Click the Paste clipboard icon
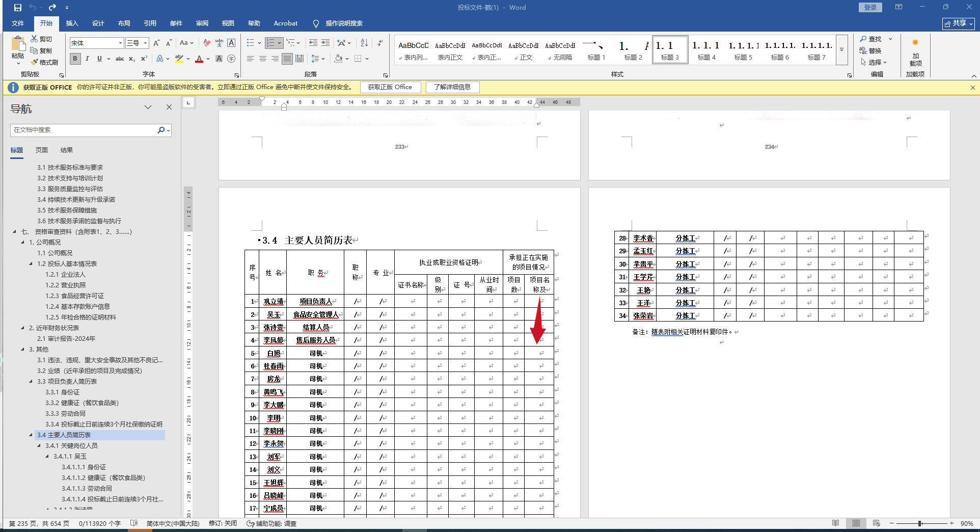This screenshot has height=532, width=980. click(18, 44)
